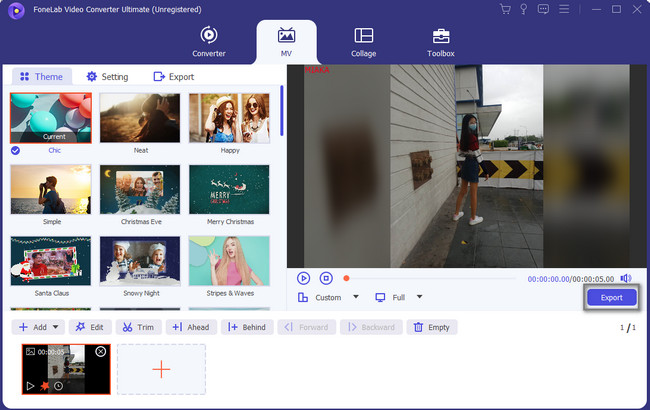
Task: Expand the Add dropdown arrow
Action: [x=55, y=327]
